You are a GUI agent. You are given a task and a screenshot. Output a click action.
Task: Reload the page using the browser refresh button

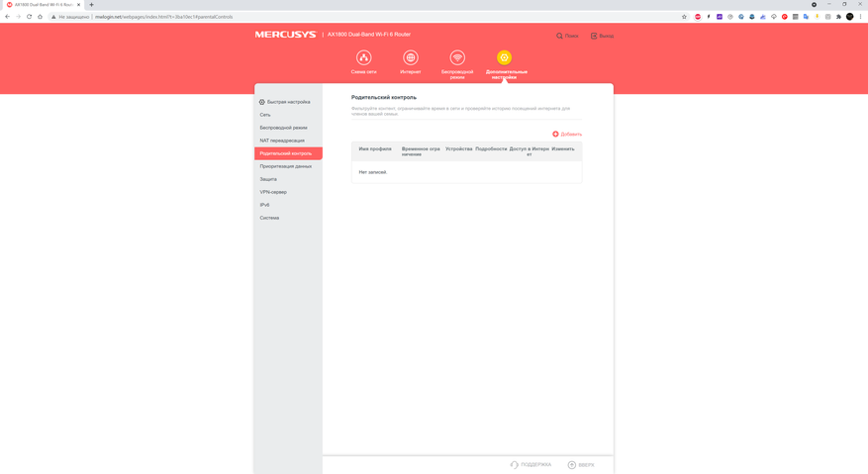(x=30, y=17)
